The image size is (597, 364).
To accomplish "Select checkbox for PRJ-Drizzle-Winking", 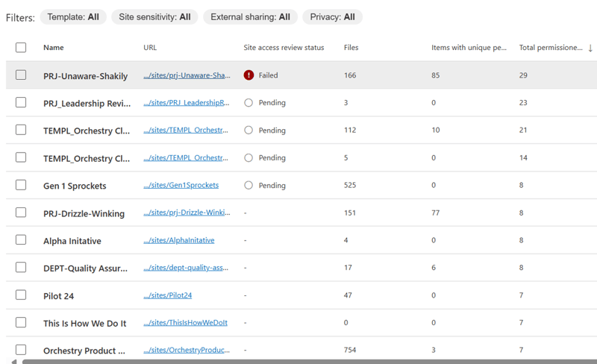I will pyautogui.click(x=21, y=213).
